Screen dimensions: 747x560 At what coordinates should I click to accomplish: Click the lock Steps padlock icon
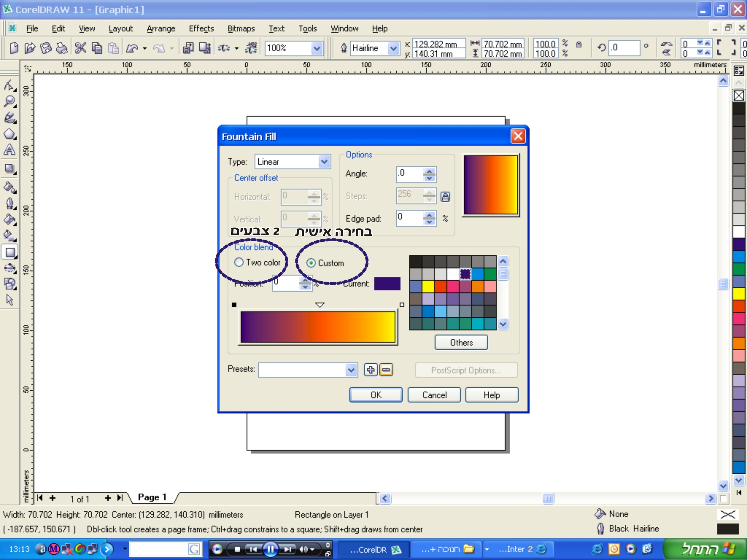click(x=445, y=197)
